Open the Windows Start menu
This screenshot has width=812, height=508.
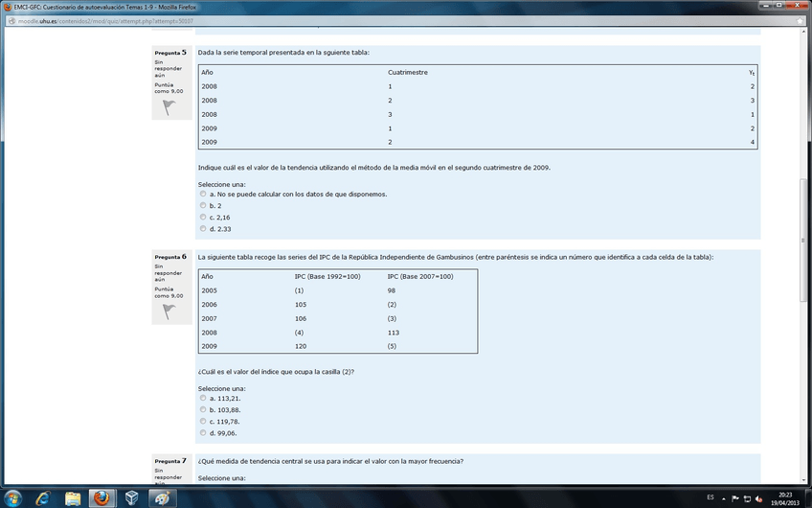click(13, 498)
